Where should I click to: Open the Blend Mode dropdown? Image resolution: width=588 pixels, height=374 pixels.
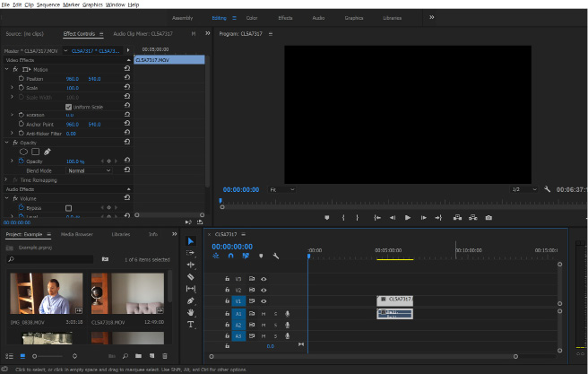coord(90,170)
